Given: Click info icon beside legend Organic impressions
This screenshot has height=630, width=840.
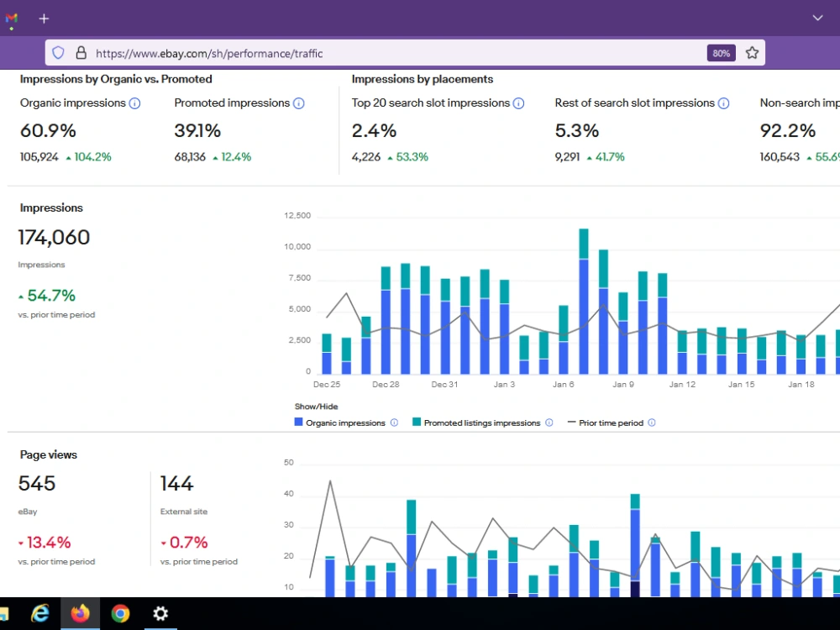Looking at the screenshot, I should [x=394, y=423].
